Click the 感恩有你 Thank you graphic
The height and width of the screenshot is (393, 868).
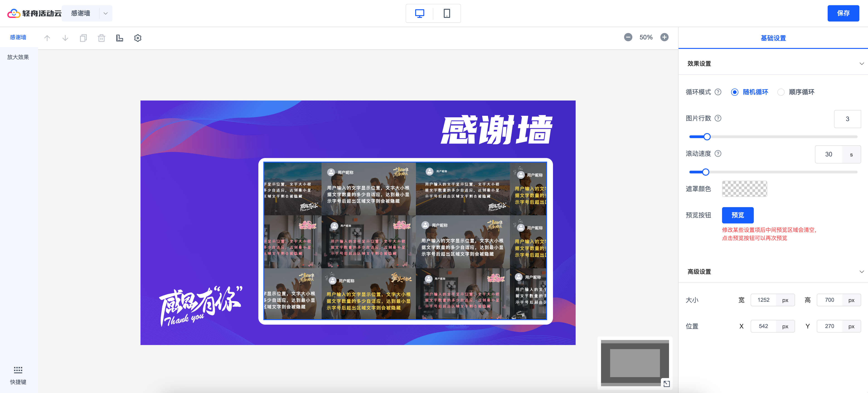pyautogui.click(x=201, y=306)
